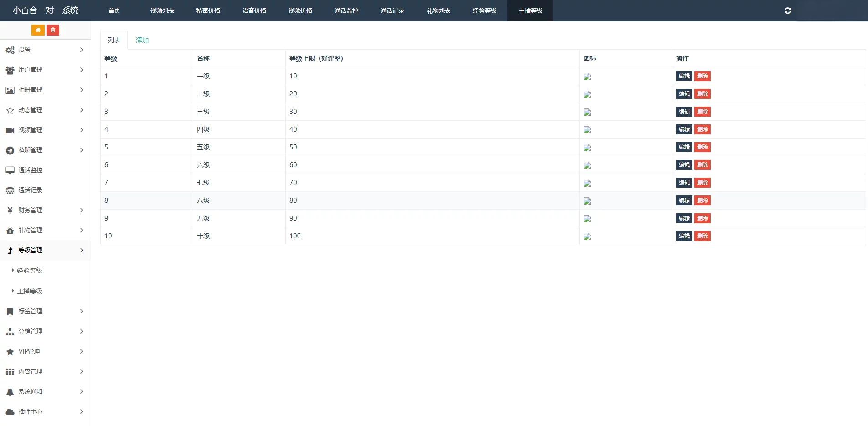
Task: Edit the 十级 level row
Action: coord(684,236)
